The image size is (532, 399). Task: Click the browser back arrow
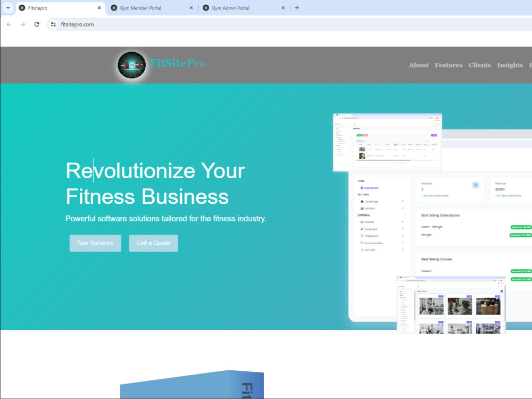(x=9, y=24)
